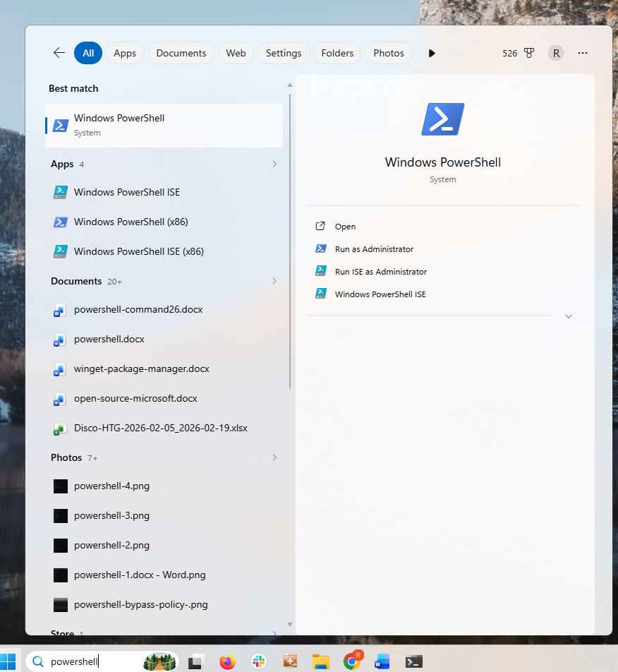This screenshot has width=618, height=672.
Task: Expand more actions with the down chevron
Action: [569, 316]
